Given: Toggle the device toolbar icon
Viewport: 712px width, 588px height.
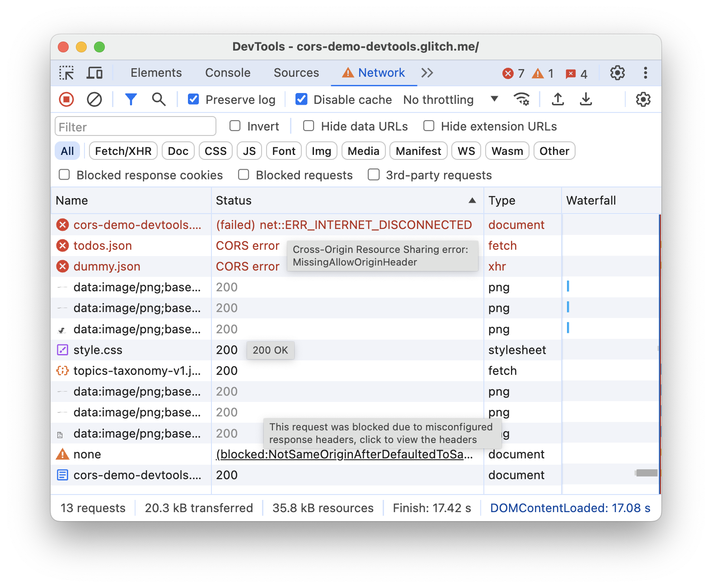Looking at the screenshot, I should point(94,73).
